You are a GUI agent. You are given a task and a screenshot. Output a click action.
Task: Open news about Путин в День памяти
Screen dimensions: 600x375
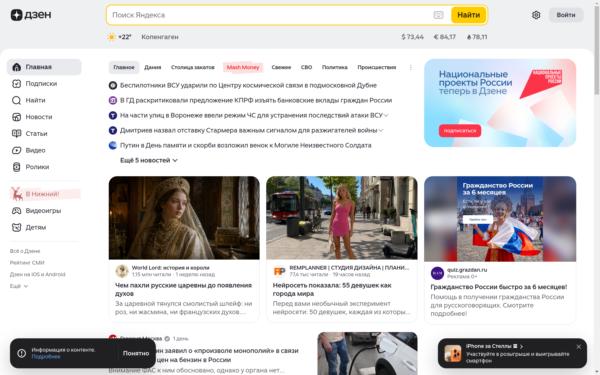[x=246, y=145]
